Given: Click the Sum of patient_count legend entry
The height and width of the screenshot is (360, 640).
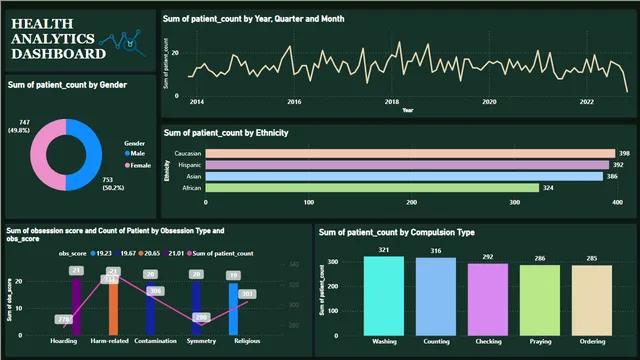Looking at the screenshot, I should [220, 253].
